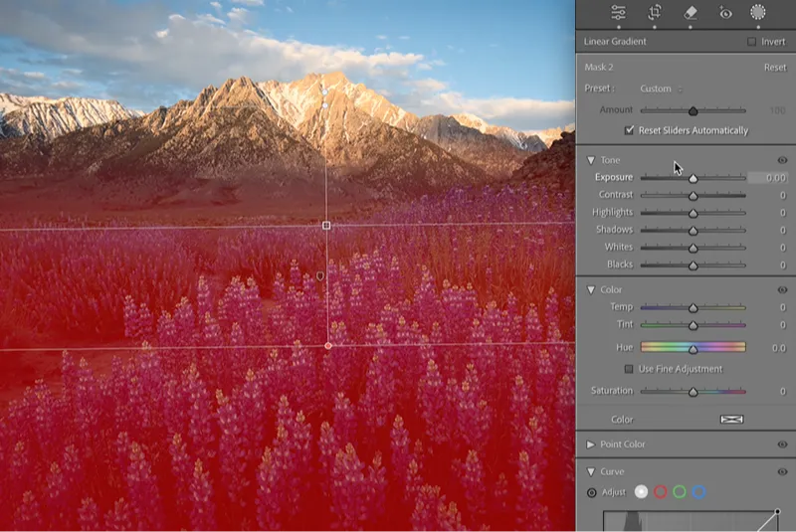
Task: Click the Tint slider handle
Action: pos(693,325)
